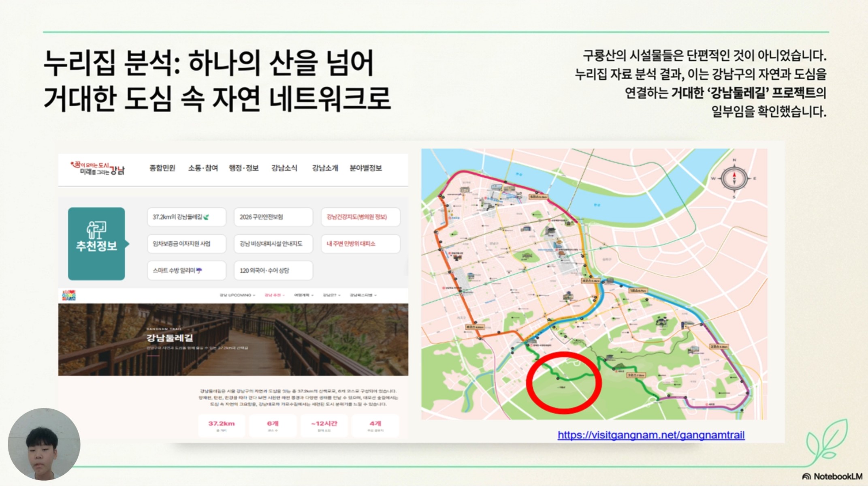Expand the 여행계획 dropdown
This screenshot has width=868, height=488.
click(304, 295)
